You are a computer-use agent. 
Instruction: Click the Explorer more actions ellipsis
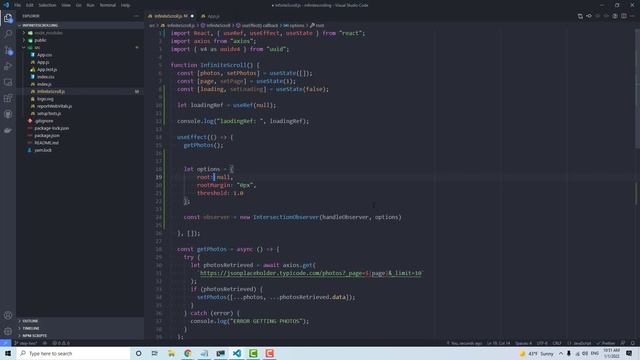[x=136, y=16]
